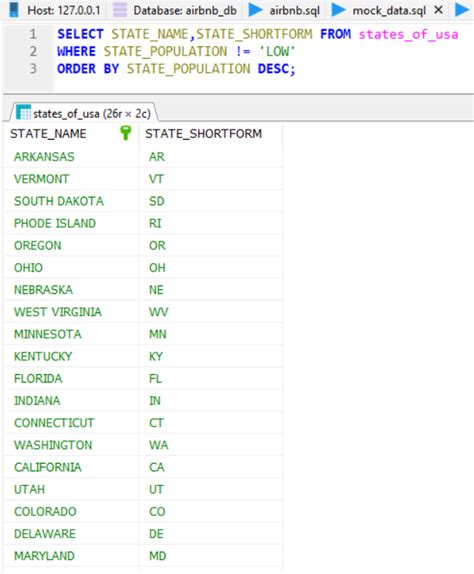The width and height of the screenshot is (474, 574).
Task: Select the OHIO cell
Action: click(x=71, y=268)
